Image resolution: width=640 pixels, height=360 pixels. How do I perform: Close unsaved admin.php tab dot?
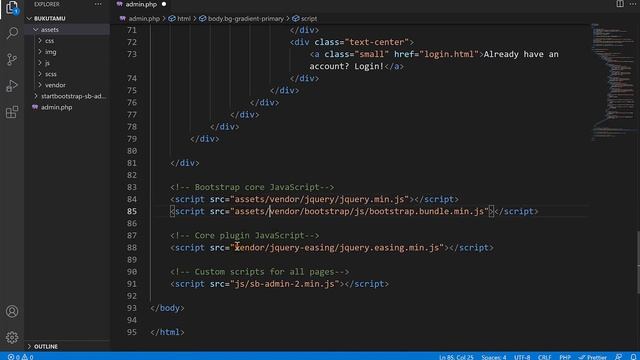164,4
